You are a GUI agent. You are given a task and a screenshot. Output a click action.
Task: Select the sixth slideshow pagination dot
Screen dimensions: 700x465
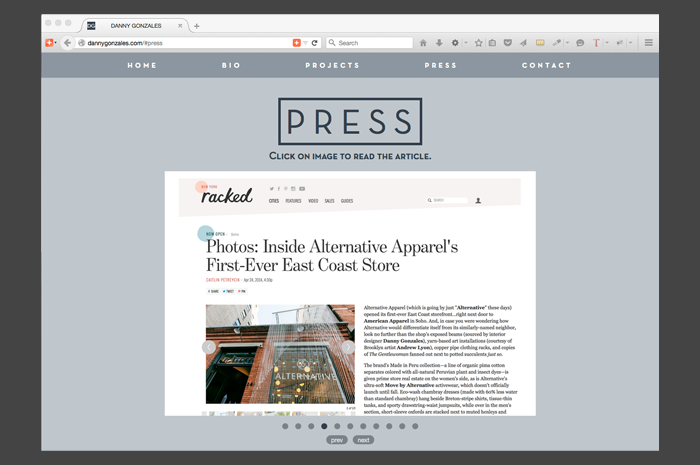[x=350, y=426]
